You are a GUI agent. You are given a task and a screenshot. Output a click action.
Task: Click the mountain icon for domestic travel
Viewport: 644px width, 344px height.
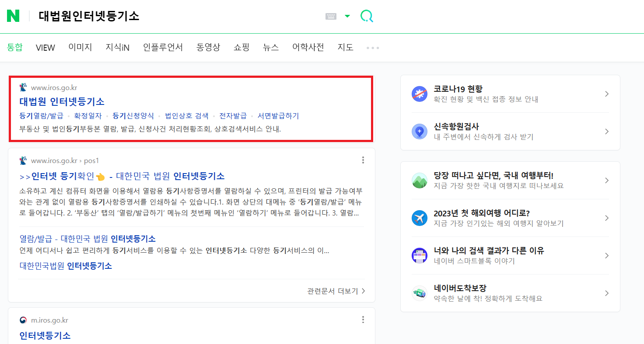click(x=420, y=181)
